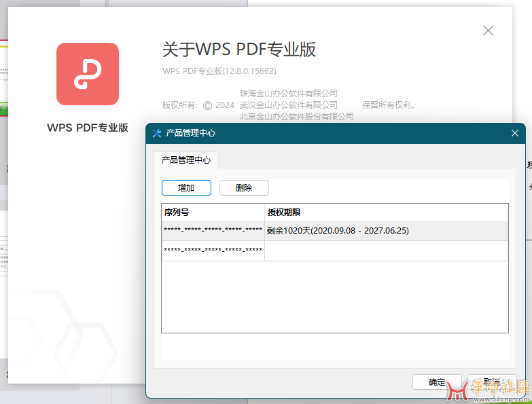
Task: Click the wrench icon in 产品管理中心 title bar
Action: (x=157, y=133)
